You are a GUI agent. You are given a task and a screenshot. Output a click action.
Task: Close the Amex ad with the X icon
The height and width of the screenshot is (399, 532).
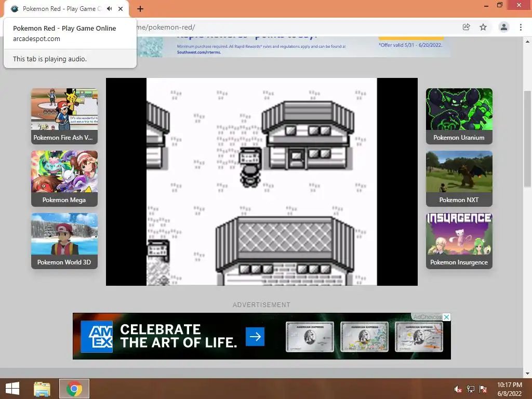(x=447, y=317)
